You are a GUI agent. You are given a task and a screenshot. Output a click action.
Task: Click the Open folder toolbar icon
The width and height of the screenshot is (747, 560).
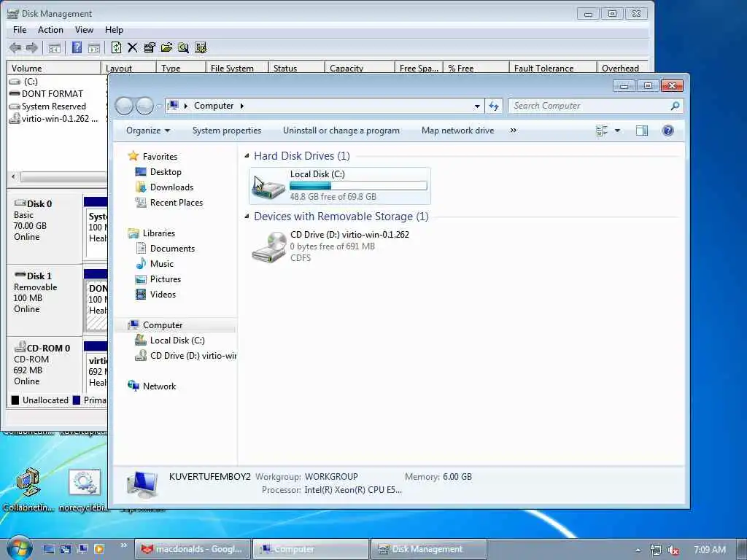(x=166, y=47)
